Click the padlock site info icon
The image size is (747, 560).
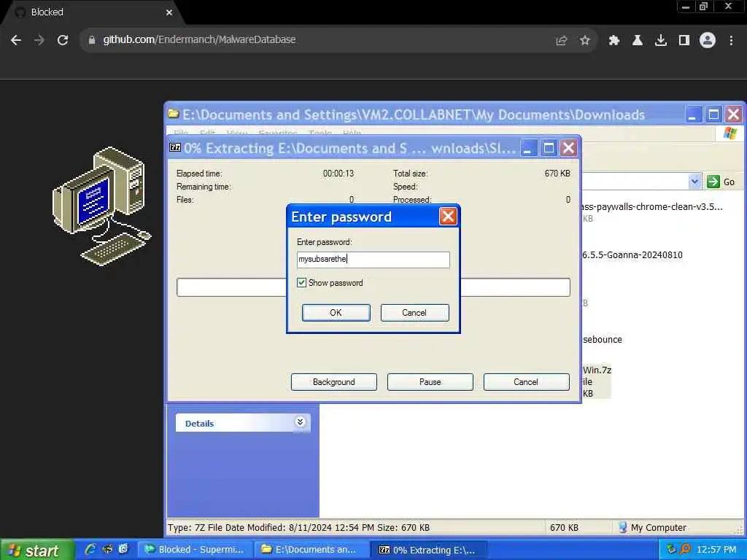tap(92, 40)
